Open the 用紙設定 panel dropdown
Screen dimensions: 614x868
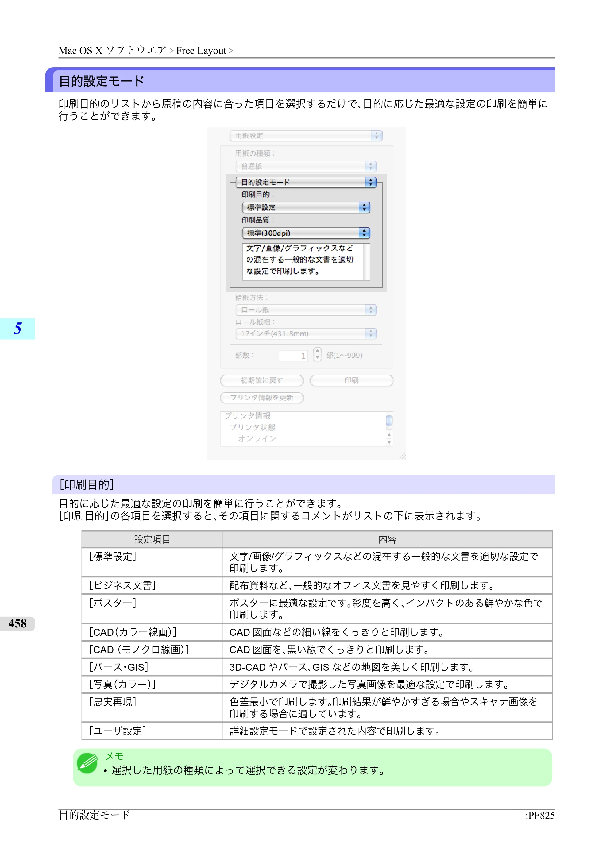[x=306, y=136]
